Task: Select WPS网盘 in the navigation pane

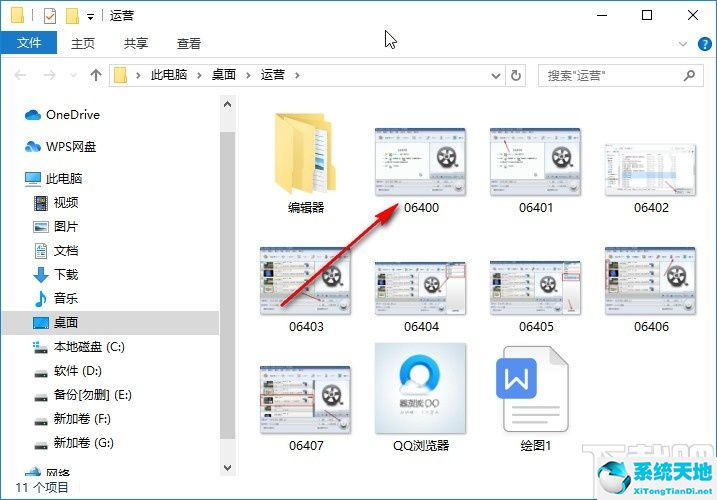Action: pos(60,147)
